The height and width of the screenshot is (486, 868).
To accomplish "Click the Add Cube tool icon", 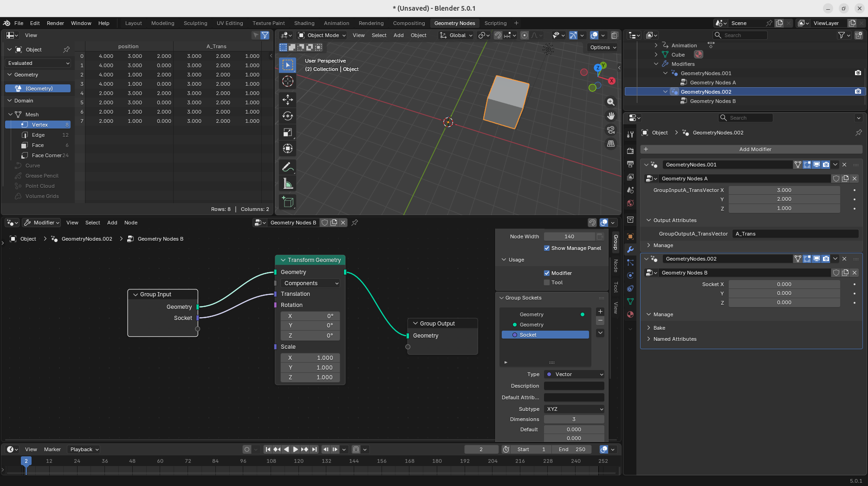I will coord(288,202).
